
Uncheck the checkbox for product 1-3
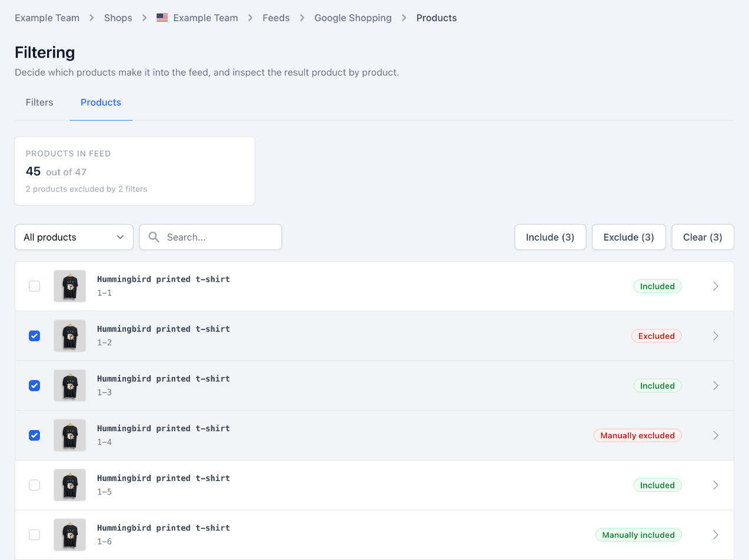(35, 385)
